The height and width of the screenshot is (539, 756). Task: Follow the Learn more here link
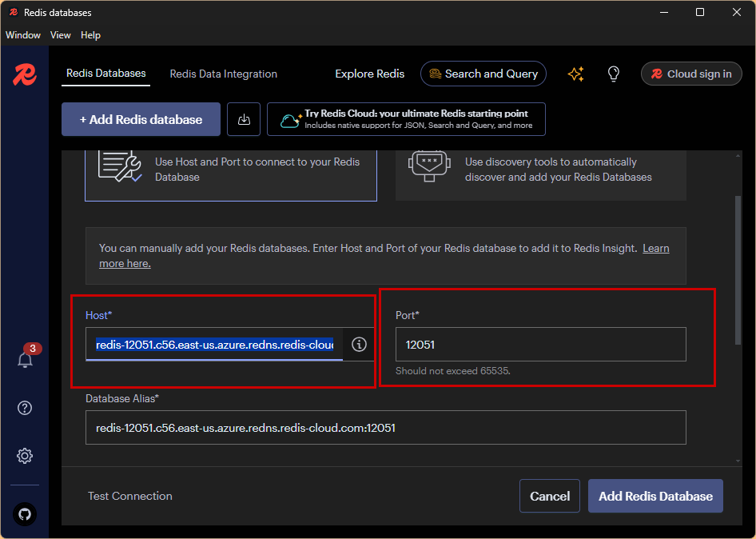coord(656,249)
